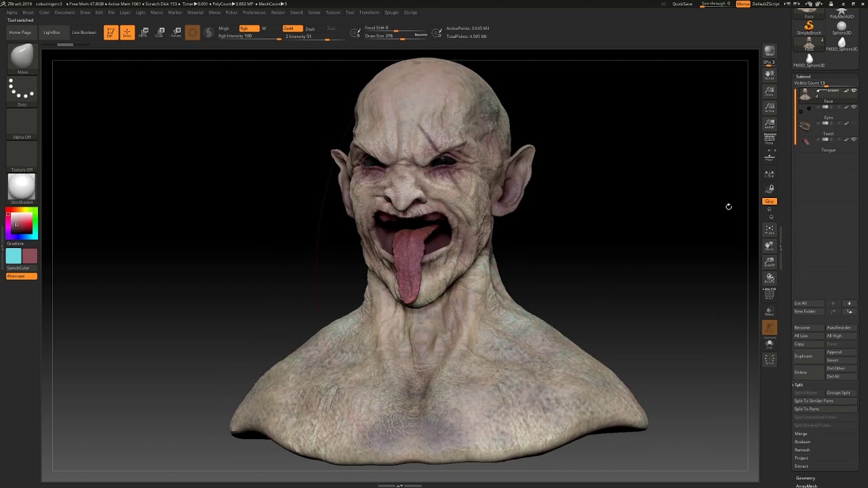Open the Zplugin menu
This screenshot has height=488, width=868.
click(391, 12)
